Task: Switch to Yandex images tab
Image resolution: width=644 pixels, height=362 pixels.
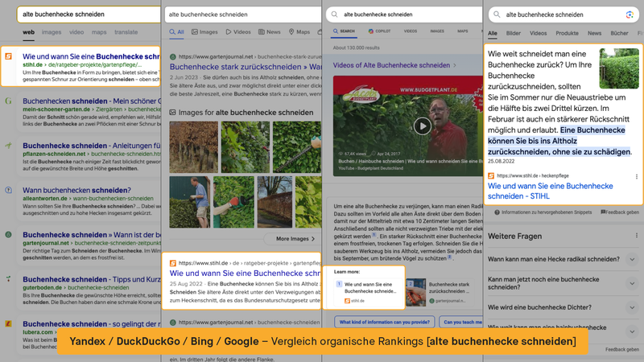Action: (52, 32)
